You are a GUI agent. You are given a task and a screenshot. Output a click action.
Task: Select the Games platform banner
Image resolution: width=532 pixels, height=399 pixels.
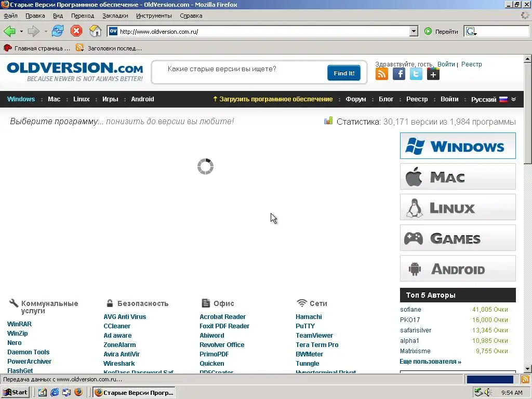point(458,238)
